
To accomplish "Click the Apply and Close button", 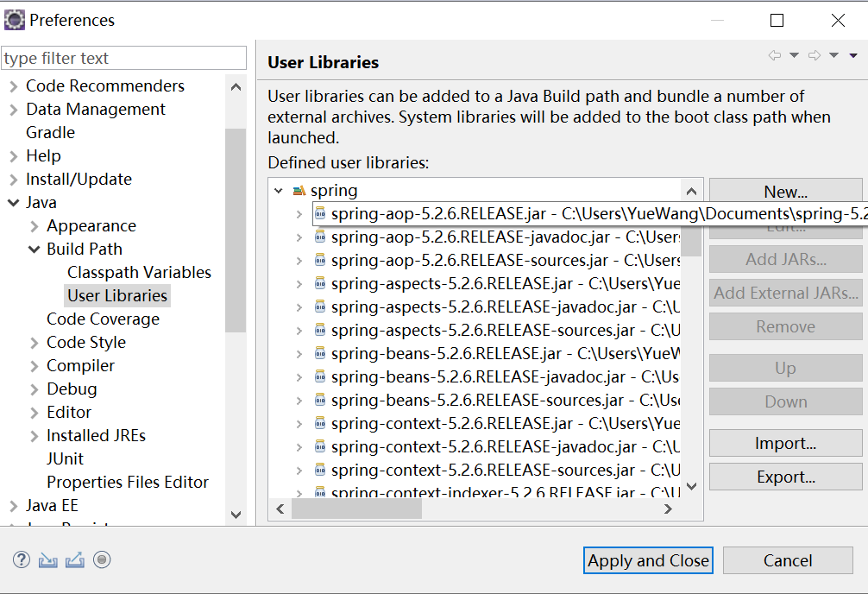I will (648, 560).
